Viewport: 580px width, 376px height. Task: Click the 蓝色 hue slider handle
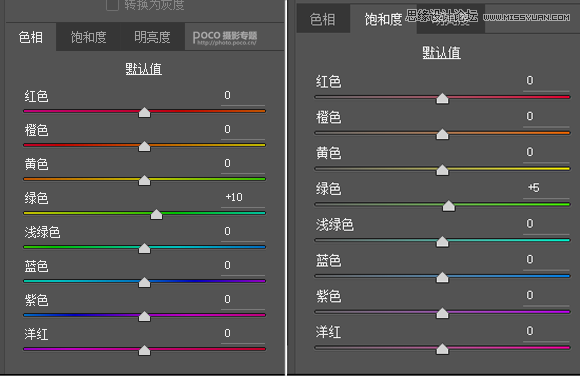(144, 282)
